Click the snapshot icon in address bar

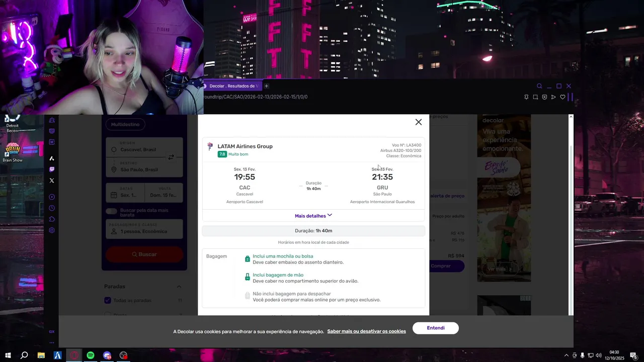535,97
